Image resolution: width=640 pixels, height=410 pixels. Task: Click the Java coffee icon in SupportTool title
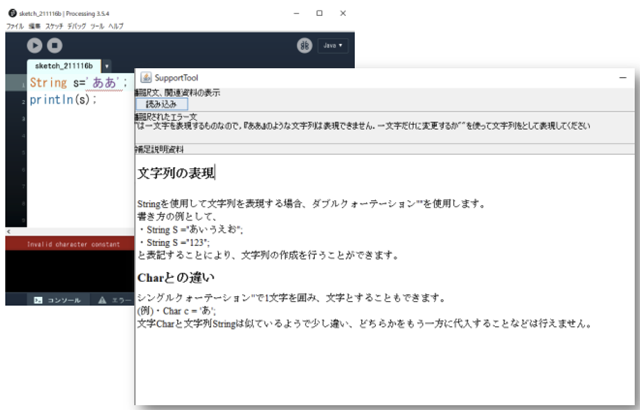pos(145,78)
